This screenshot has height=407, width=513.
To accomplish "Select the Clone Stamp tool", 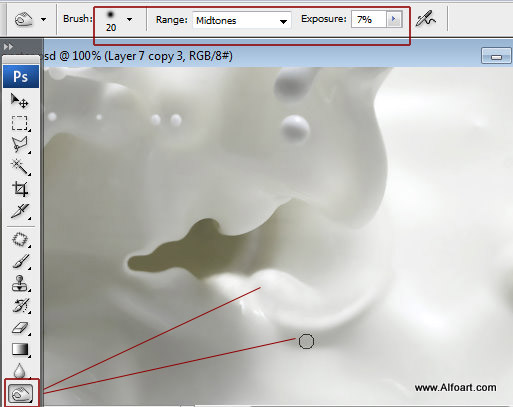I will pos(20,284).
